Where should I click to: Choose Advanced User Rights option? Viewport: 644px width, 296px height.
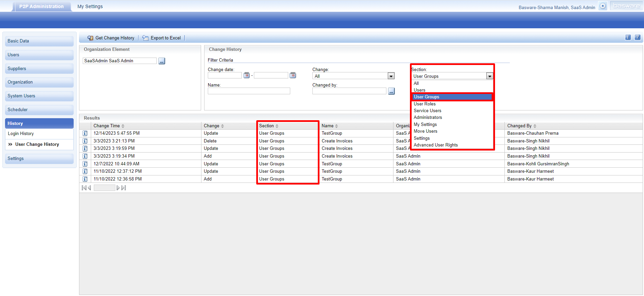435,145
